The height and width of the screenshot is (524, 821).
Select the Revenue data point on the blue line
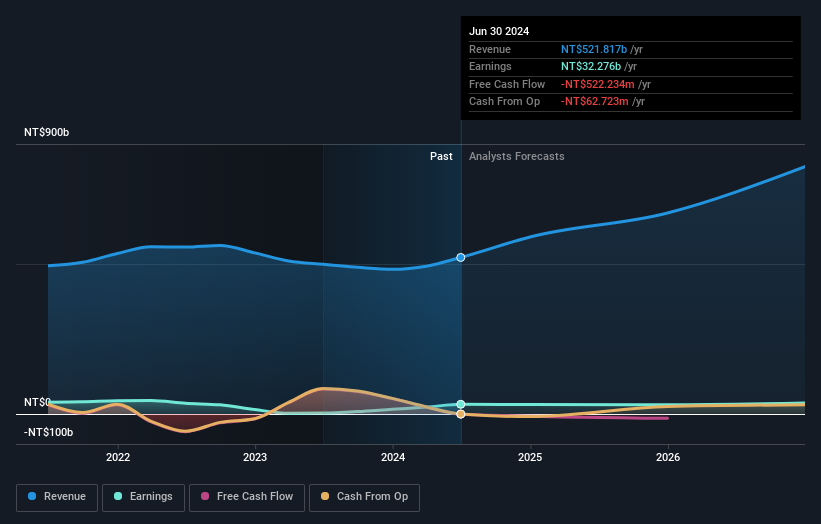pos(461,258)
